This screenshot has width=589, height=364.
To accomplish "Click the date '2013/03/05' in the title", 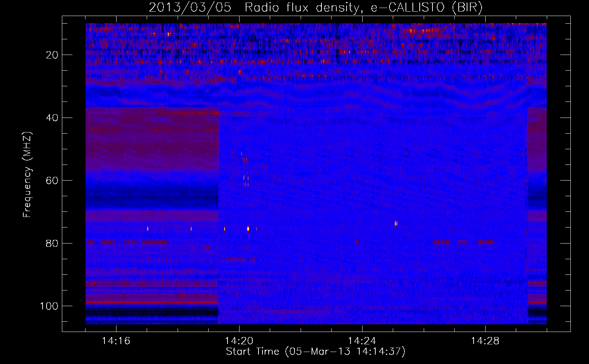I will (x=190, y=8).
